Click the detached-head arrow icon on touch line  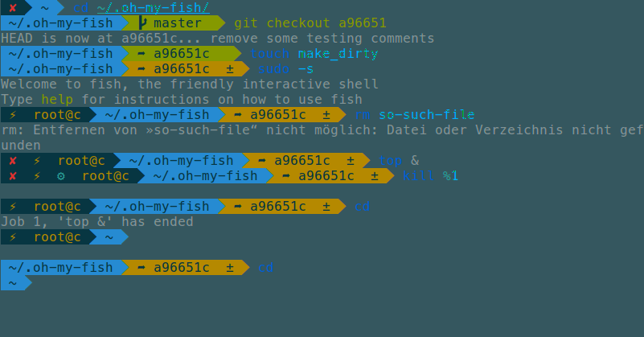click(x=142, y=54)
